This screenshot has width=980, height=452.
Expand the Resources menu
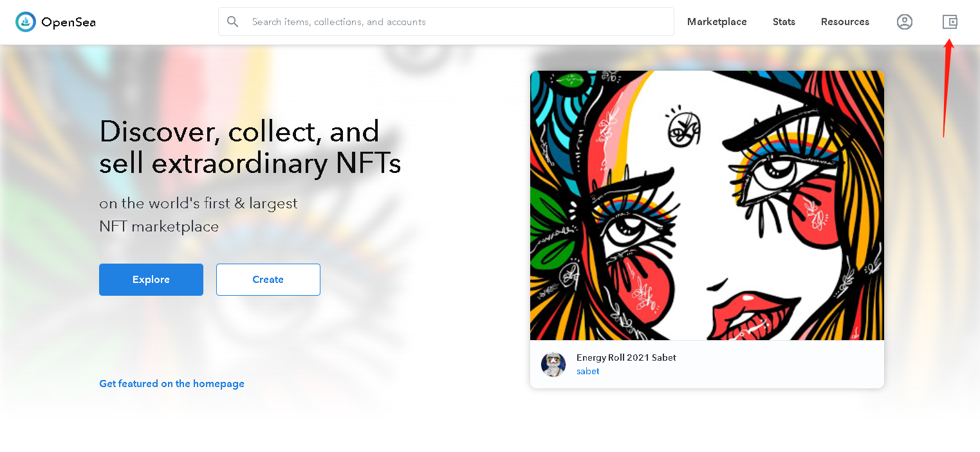pyautogui.click(x=845, y=22)
